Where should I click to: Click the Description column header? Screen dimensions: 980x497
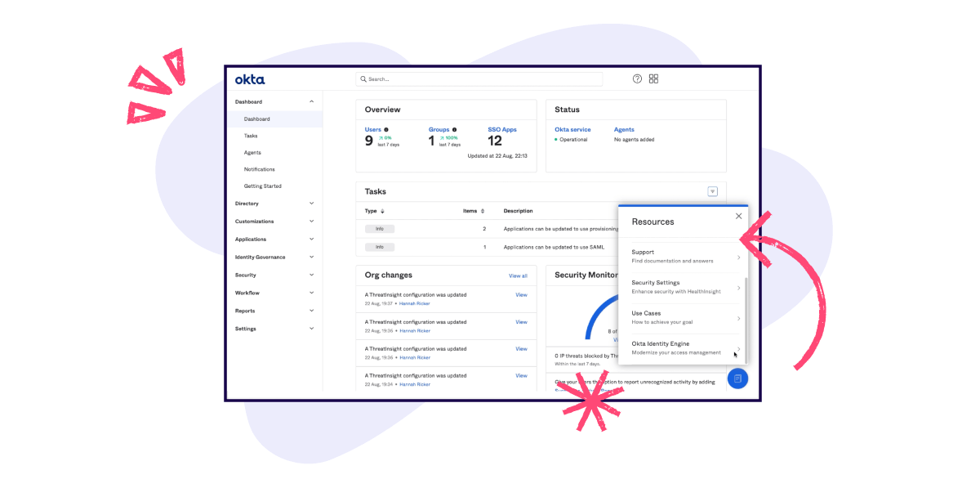click(x=519, y=211)
